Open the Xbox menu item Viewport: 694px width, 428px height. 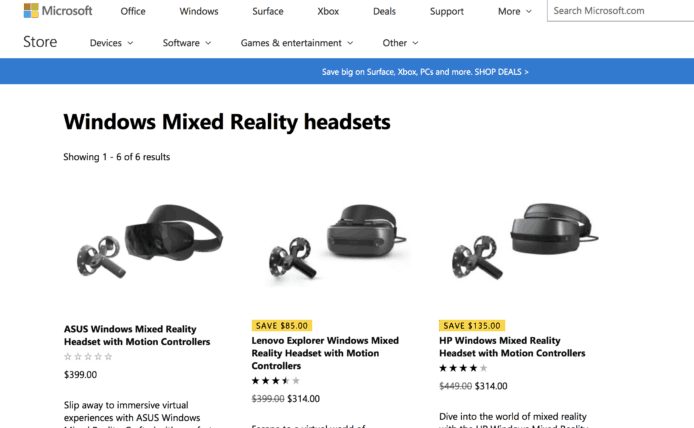pos(328,12)
